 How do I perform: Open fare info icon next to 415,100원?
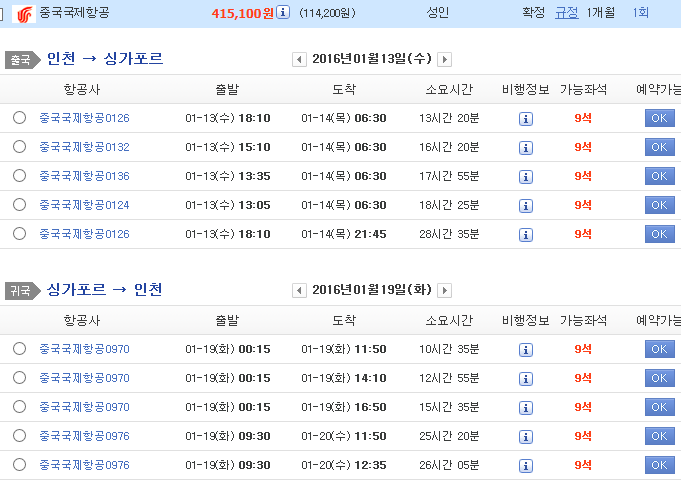coord(283,12)
